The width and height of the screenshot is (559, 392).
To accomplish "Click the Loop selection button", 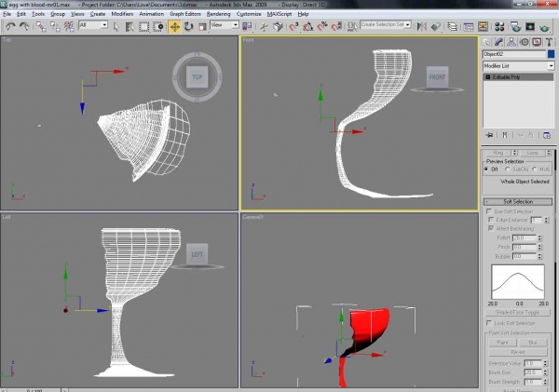I will 533,153.
